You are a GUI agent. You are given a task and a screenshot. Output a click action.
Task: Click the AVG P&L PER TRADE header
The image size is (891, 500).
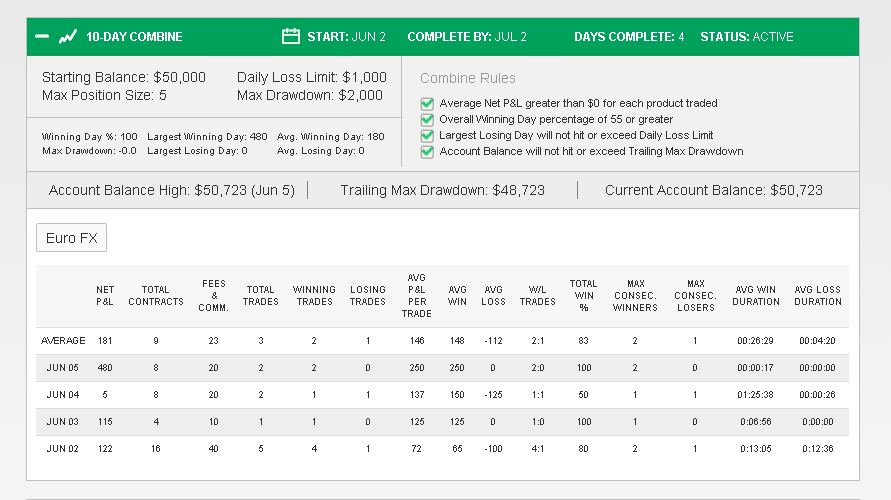pyautogui.click(x=417, y=295)
